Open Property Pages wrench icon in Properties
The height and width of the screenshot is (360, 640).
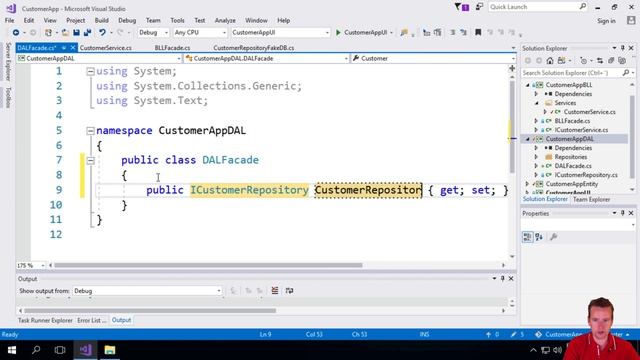pyautogui.click(x=553, y=237)
